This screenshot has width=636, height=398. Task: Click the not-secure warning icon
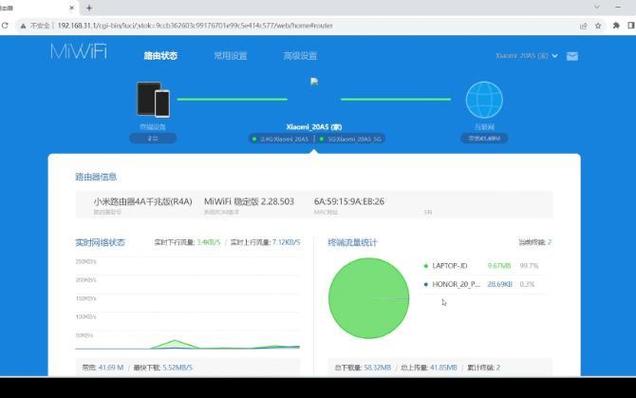tap(23, 26)
